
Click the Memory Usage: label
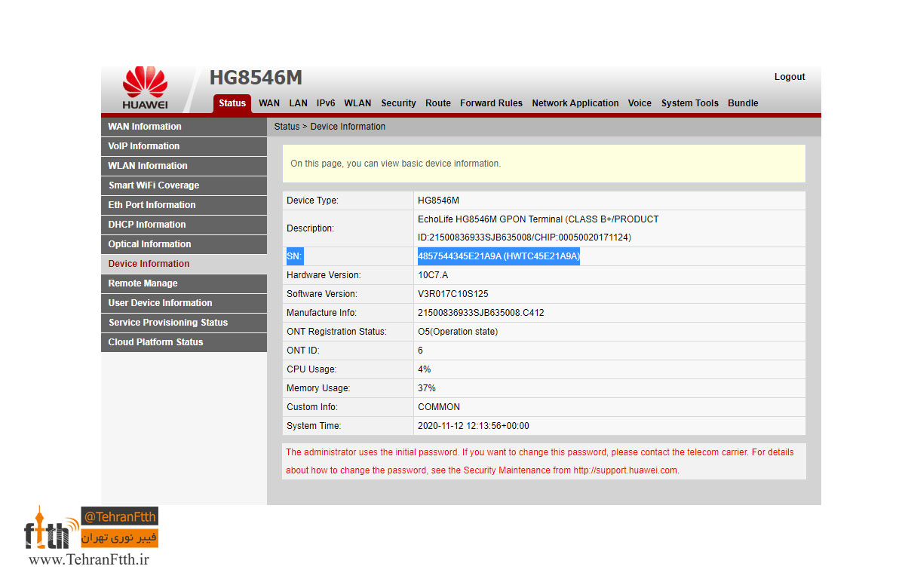coord(318,388)
